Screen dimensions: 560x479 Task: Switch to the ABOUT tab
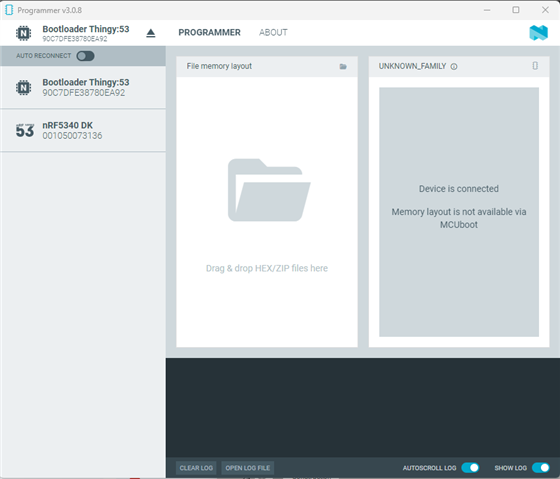[x=273, y=33]
